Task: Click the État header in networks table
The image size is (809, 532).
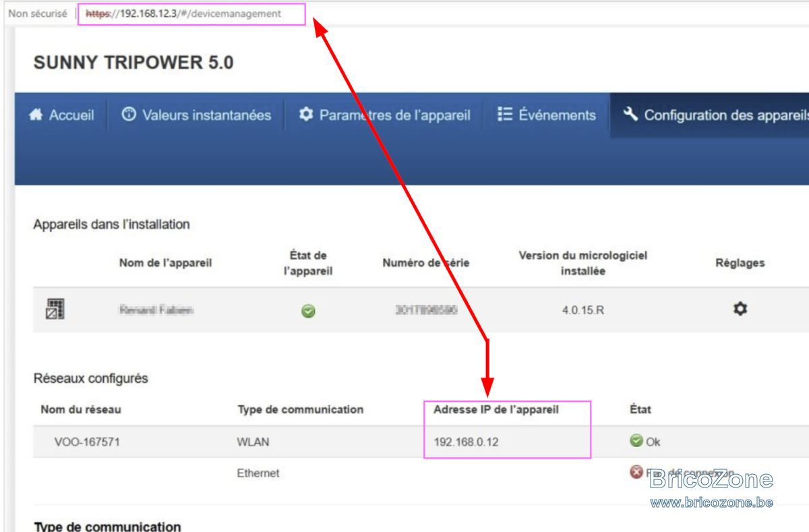Action: click(640, 409)
